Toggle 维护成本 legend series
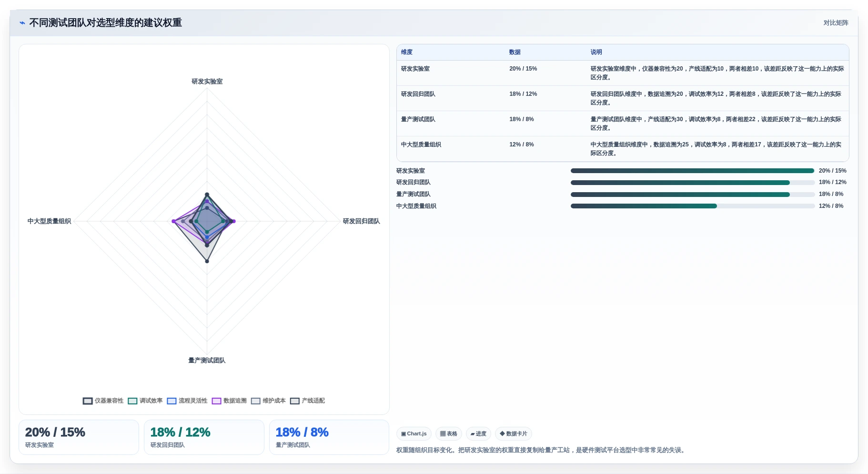 click(x=268, y=401)
